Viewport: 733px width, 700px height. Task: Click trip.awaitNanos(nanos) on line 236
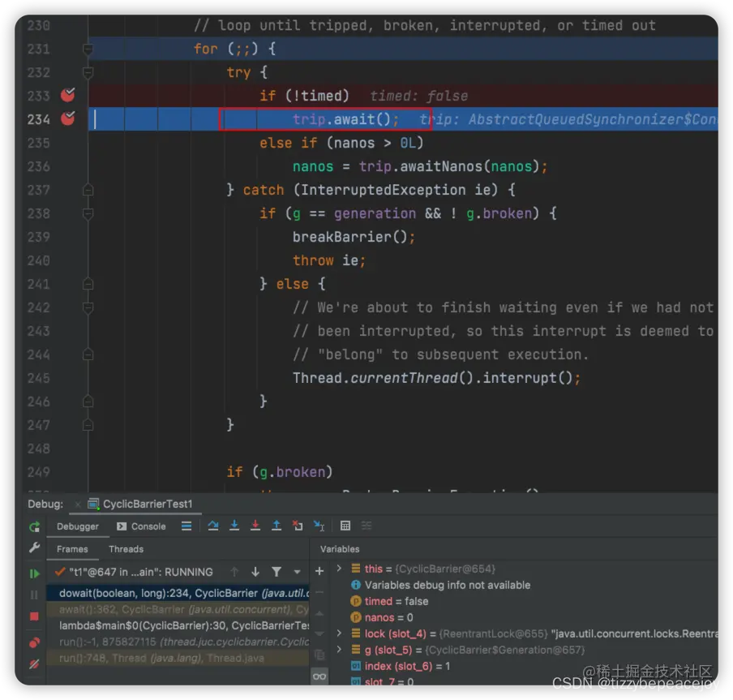450,166
